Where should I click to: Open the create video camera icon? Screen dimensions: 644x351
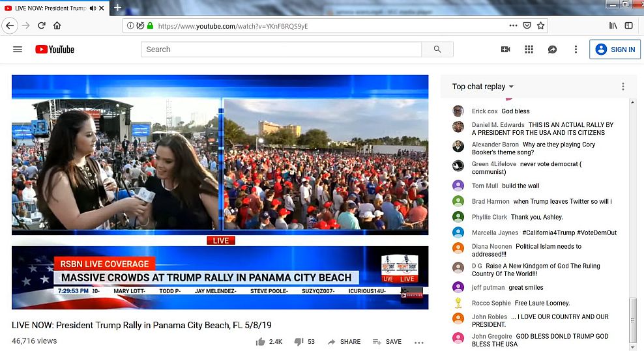(x=505, y=49)
